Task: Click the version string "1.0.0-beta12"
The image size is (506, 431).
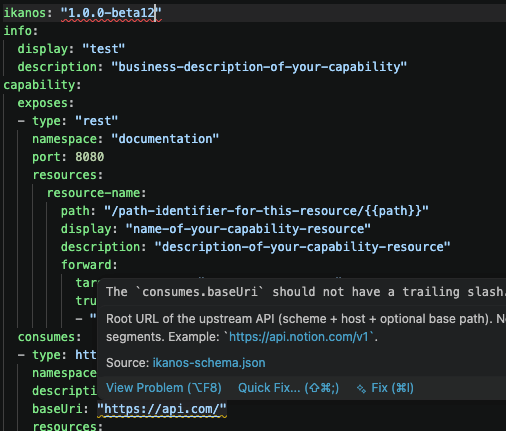Action: click(x=111, y=13)
